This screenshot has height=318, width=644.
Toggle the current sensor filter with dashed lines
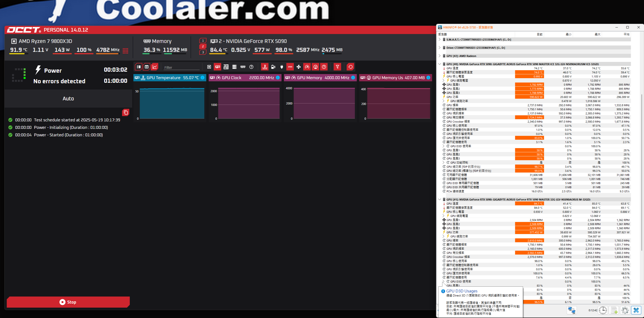click(290, 67)
